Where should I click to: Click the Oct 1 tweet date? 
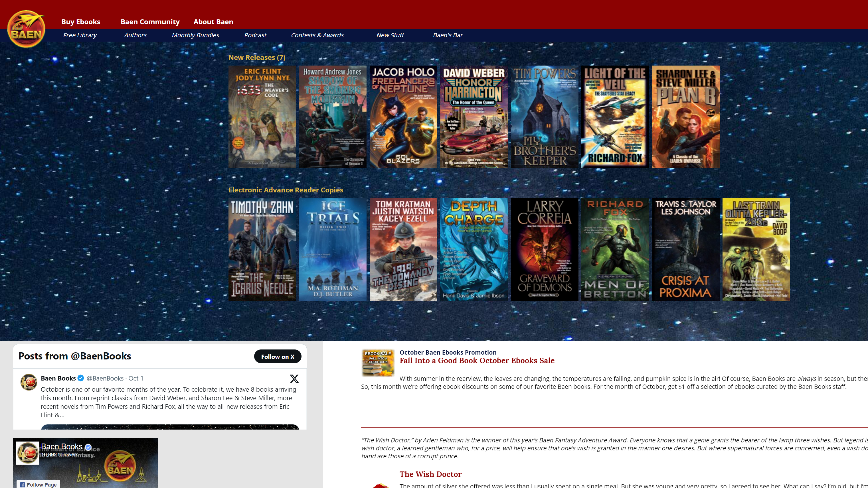point(136,378)
